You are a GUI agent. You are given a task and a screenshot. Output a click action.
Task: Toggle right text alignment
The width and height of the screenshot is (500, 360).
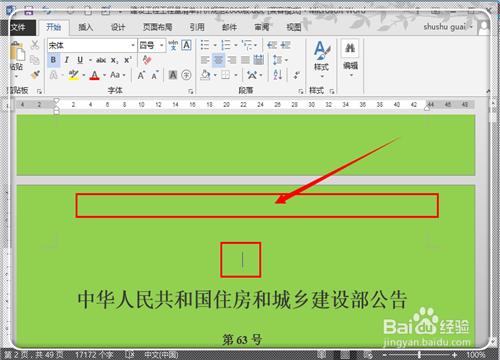pyautogui.click(x=232, y=60)
